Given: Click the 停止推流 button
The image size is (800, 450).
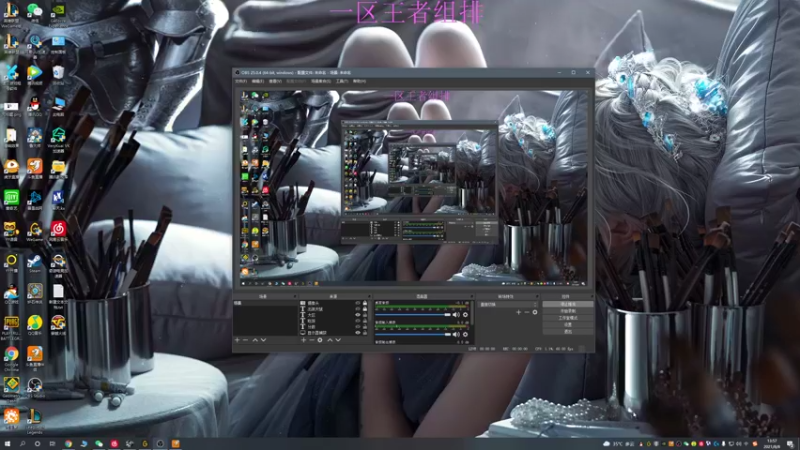Looking at the screenshot, I should click(x=568, y=304).
